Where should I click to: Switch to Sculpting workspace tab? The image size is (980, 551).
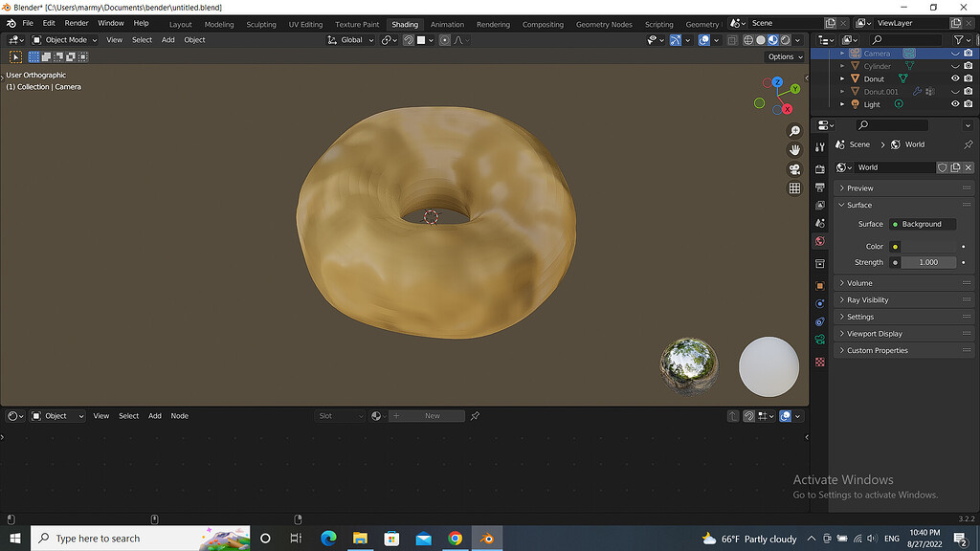click(260, 24)
